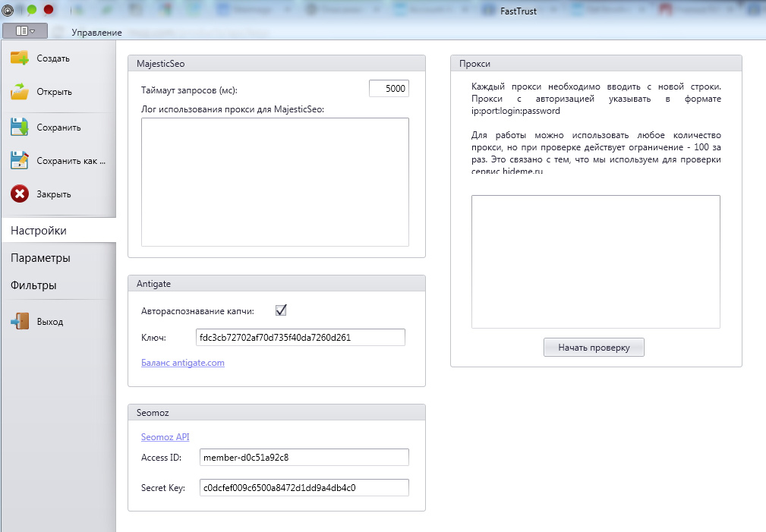Open the Seomoz API link
The width and height of the screenshot is (766, 532).
(x=165, y=436)
